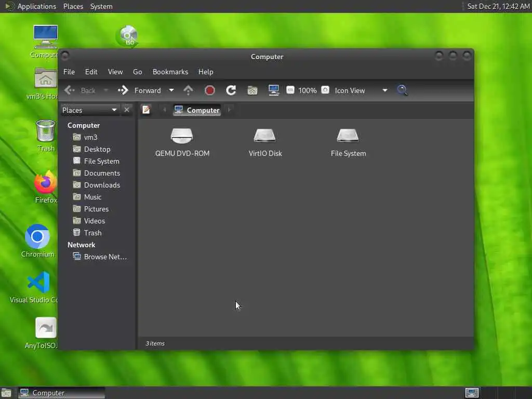Open the Applications panel menu
Screen dimensions: 532x399
(x=37, y=6)
